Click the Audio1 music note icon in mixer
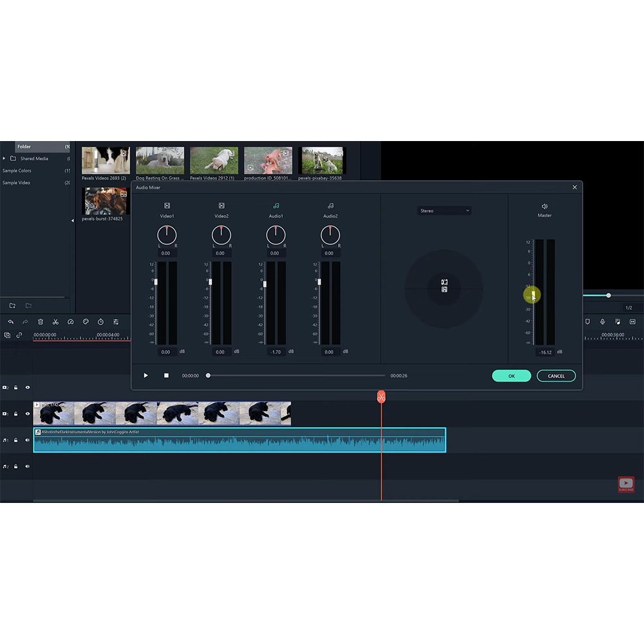 click(276, 206)
